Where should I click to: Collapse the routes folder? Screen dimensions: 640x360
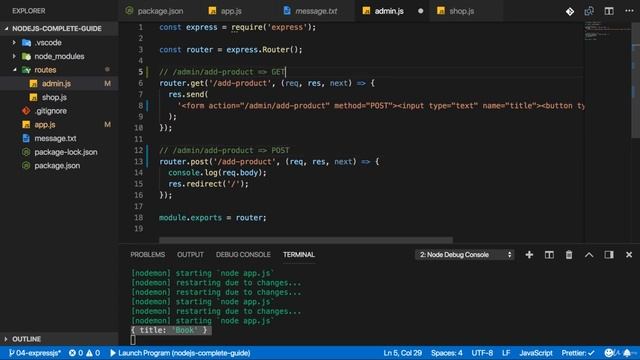[14, 70]
